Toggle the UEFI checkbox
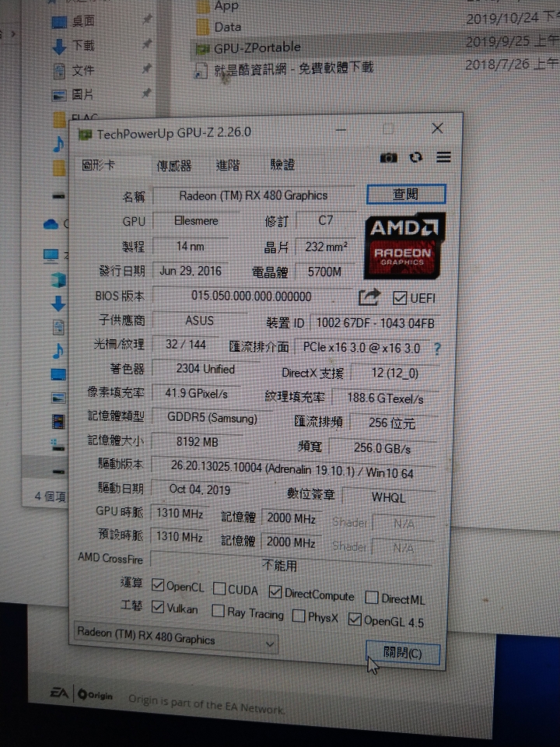 point(399,298)
